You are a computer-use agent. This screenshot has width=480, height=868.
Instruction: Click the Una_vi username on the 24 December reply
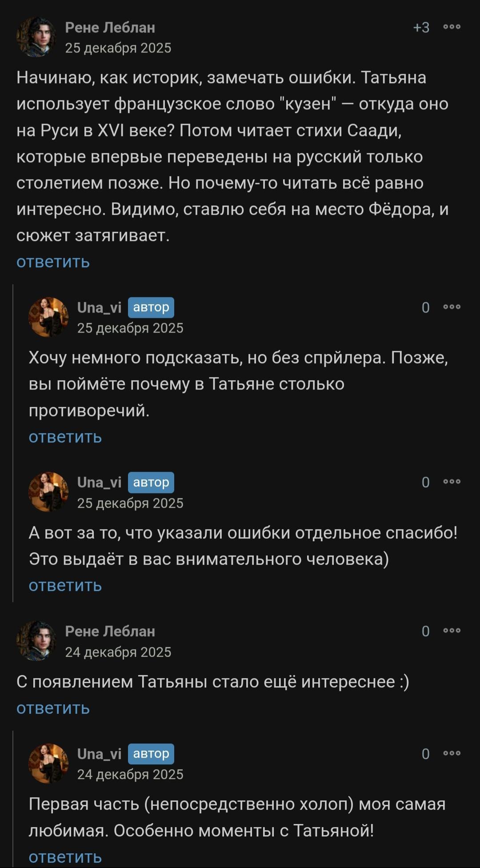tap(99, 754)
